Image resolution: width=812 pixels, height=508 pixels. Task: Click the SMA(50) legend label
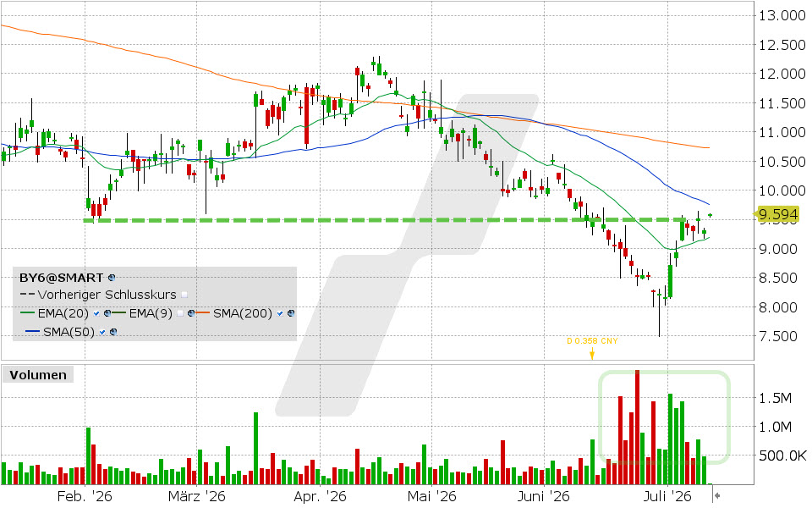coord(69,332)
